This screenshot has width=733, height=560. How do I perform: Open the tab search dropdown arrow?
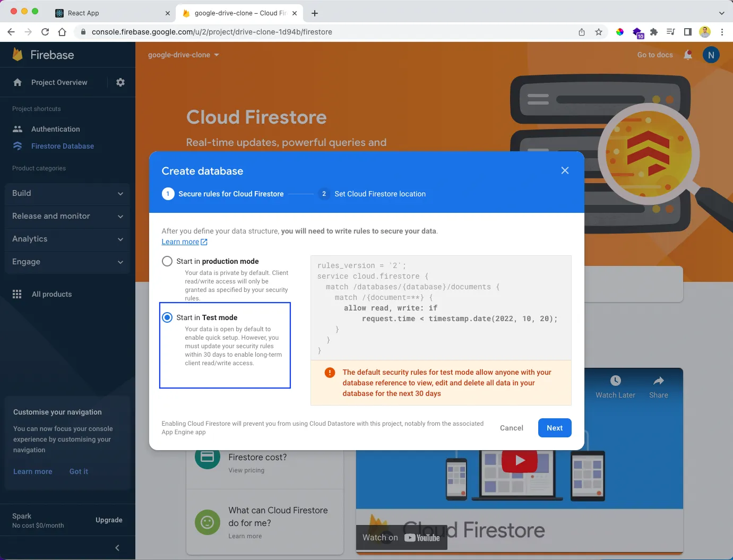tap(721, 13)
